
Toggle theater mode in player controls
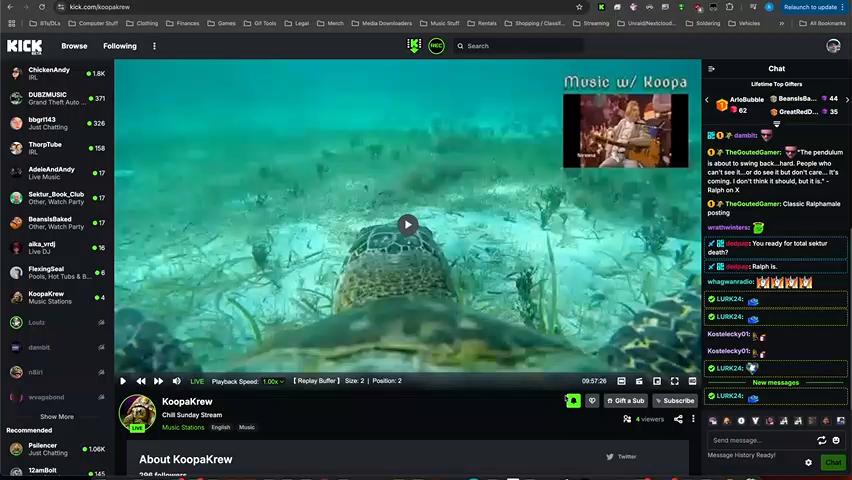click(x=622, y=381)
